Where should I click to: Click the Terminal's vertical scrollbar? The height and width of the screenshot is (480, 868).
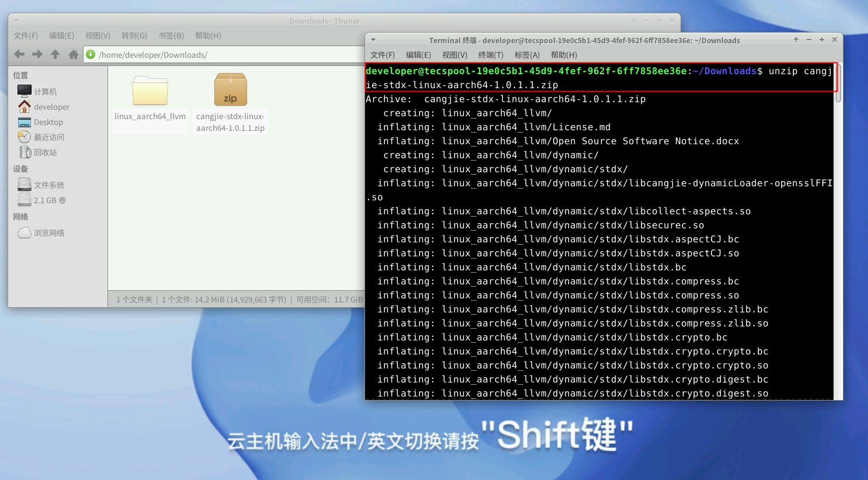pos(838,83)
